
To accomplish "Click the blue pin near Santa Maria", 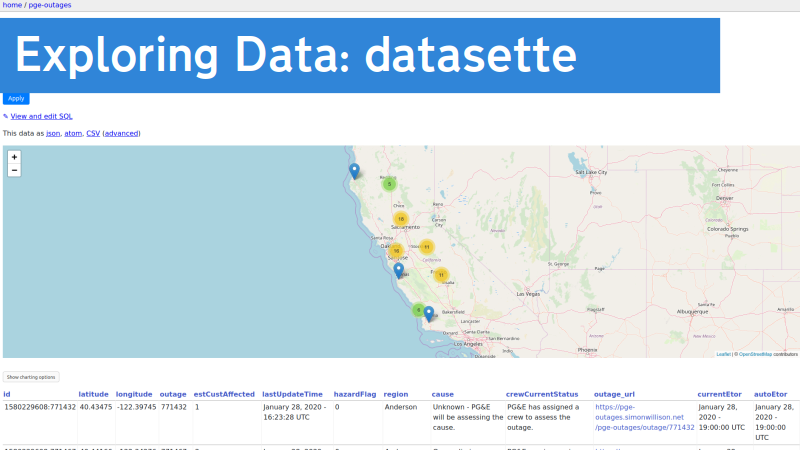I will 429,313.
